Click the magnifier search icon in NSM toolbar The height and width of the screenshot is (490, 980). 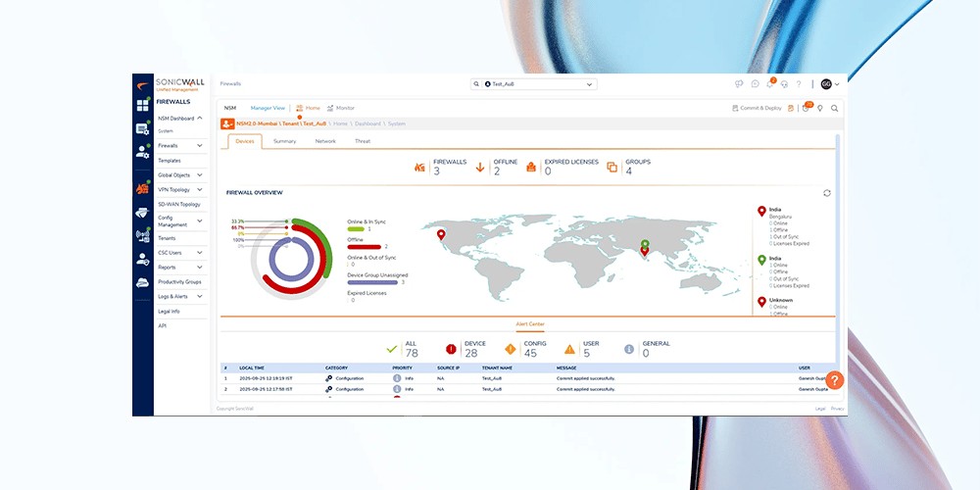[x=834, y=108]
